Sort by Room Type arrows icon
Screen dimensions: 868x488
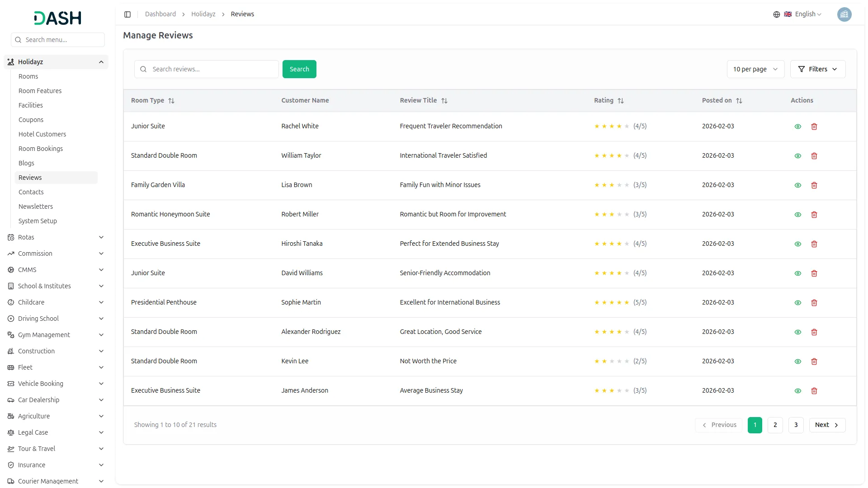171,101
